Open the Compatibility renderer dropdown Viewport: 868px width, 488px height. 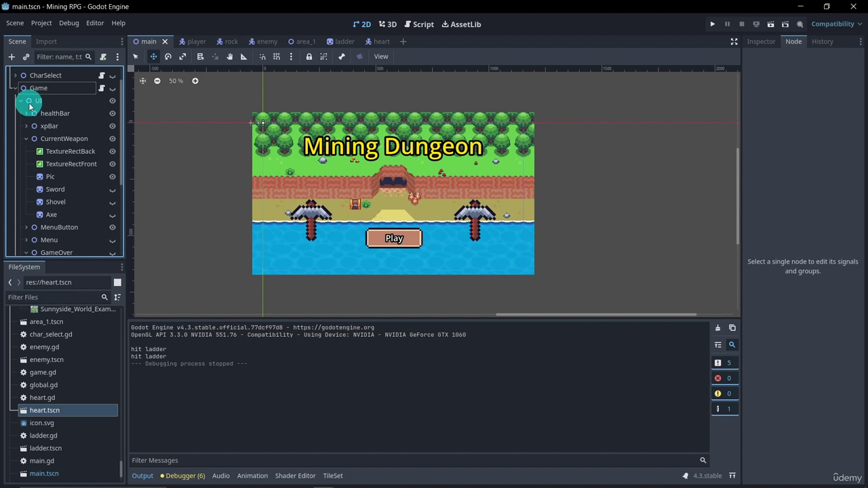coord(837,24)
